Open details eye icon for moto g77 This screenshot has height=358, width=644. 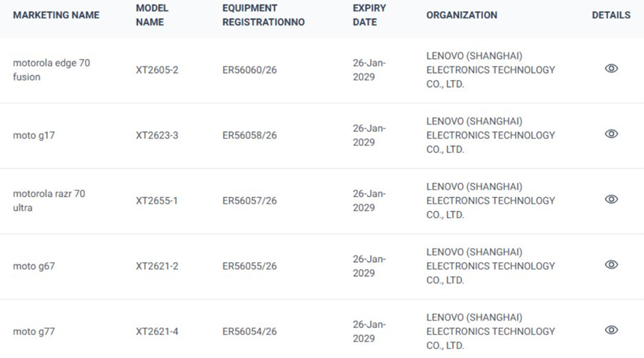pos(611,330)
